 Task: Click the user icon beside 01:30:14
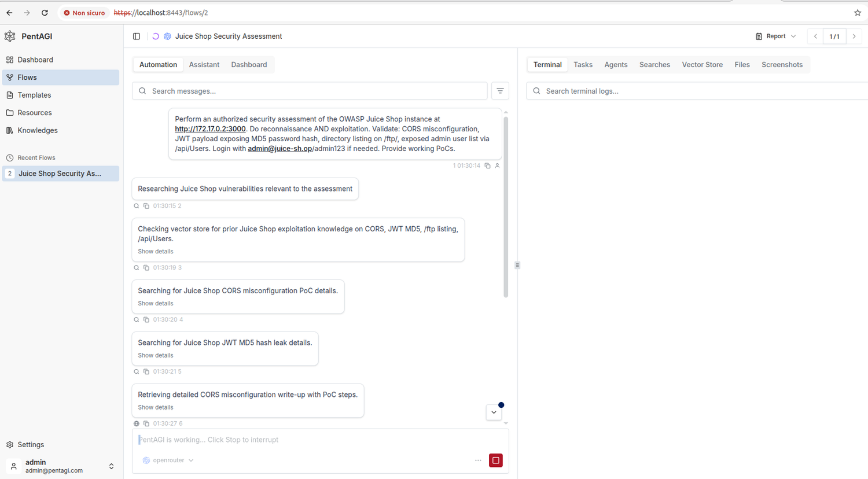point(497,166)
